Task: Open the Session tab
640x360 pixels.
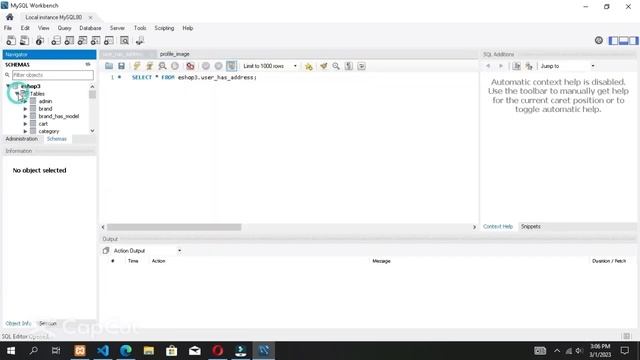Action: point(48,323)
